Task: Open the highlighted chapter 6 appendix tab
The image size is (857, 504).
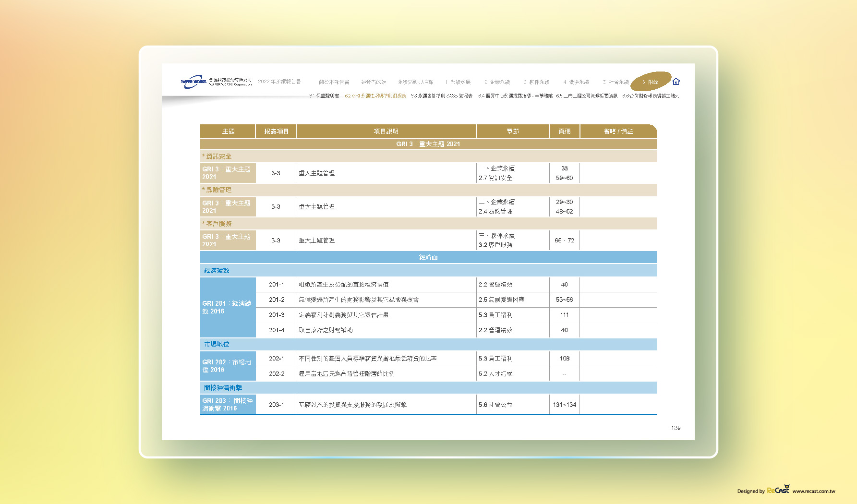Action: 650,82
